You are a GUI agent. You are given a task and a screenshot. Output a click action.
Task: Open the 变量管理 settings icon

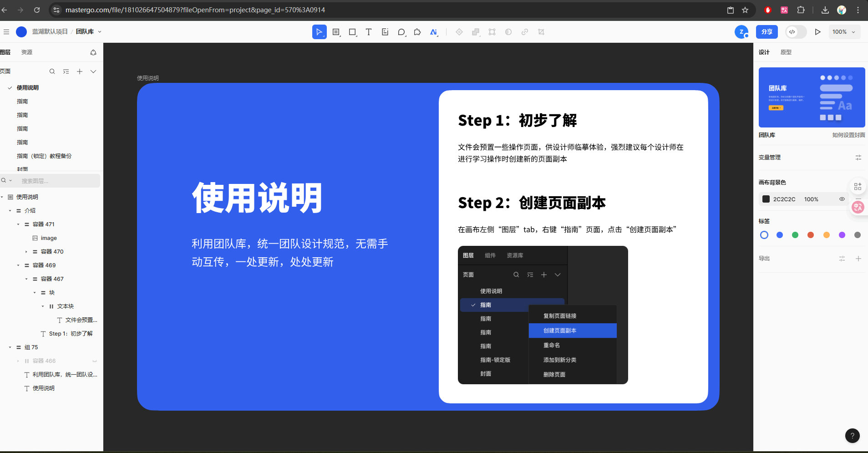(858, 158)
